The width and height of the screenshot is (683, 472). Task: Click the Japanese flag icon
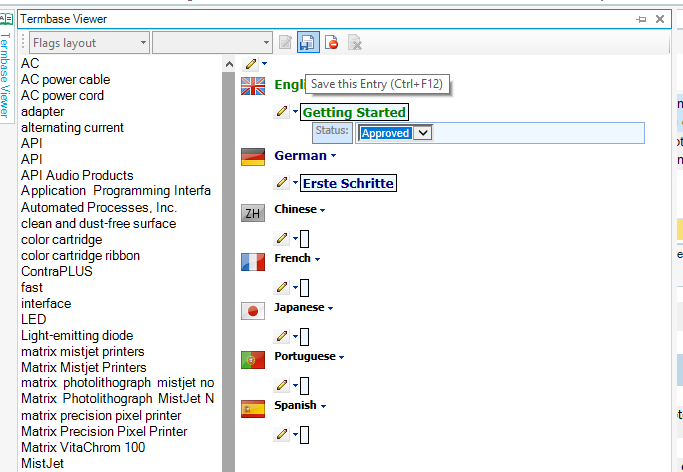click(x=253, y=310)
